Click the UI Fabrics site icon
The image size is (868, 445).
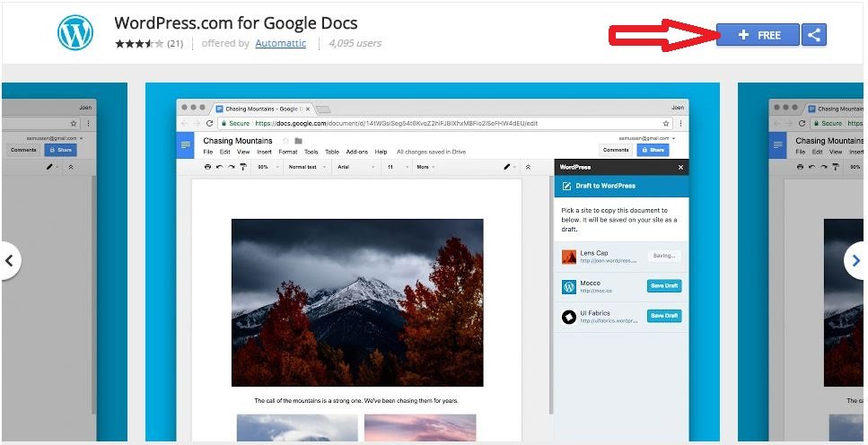(569, 317)
